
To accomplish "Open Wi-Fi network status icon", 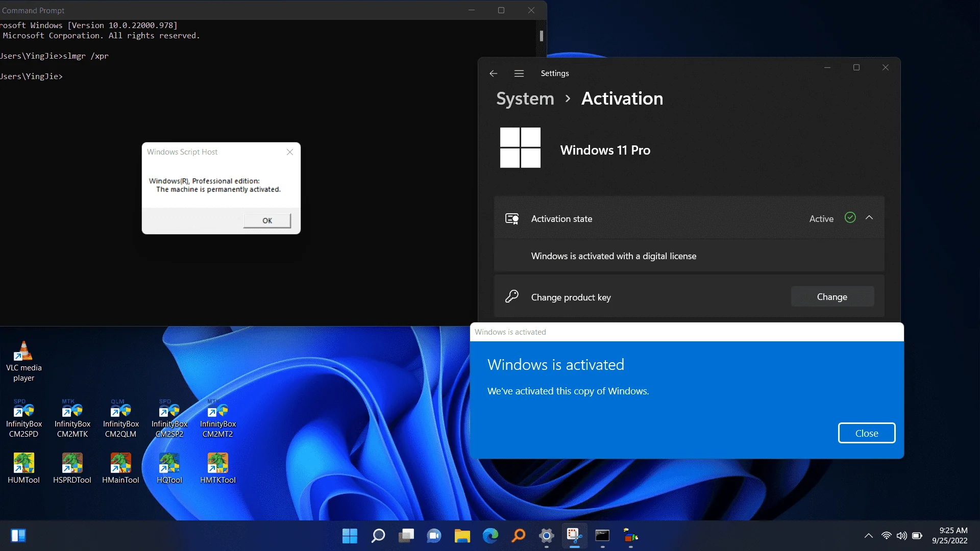I will (887, 536).
